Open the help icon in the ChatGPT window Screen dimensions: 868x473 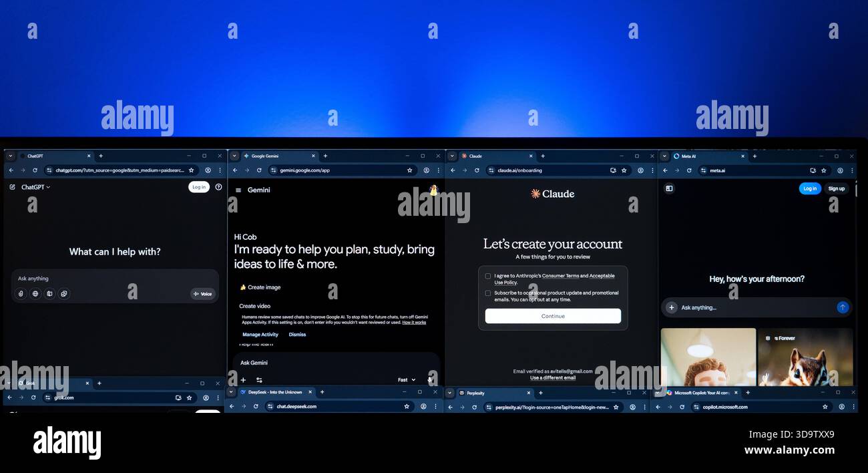tap(218, 187)
